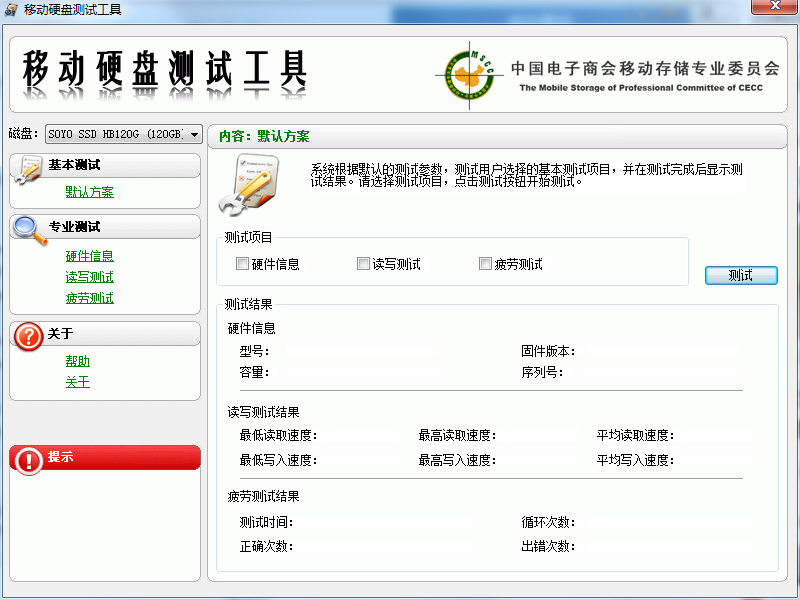The height and width of the screenshot is (600, 800).
Task: Click the red question mark 关于 icon
Action: [27, 337]
